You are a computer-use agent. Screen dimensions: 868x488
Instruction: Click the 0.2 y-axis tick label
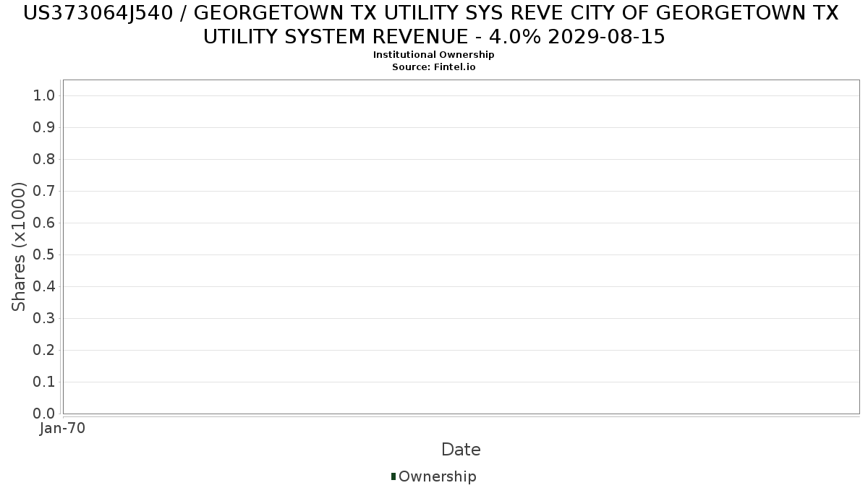[44, 351]
